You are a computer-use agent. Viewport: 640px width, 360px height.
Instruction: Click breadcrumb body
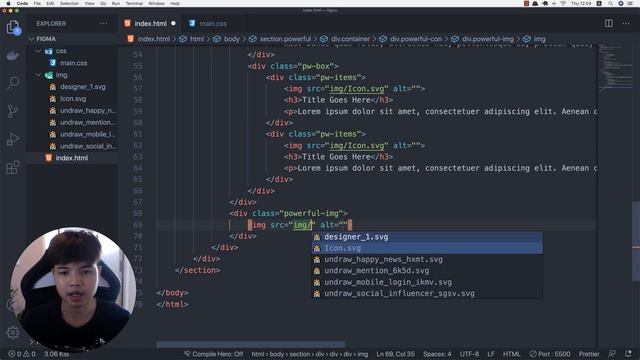point(231,39)
